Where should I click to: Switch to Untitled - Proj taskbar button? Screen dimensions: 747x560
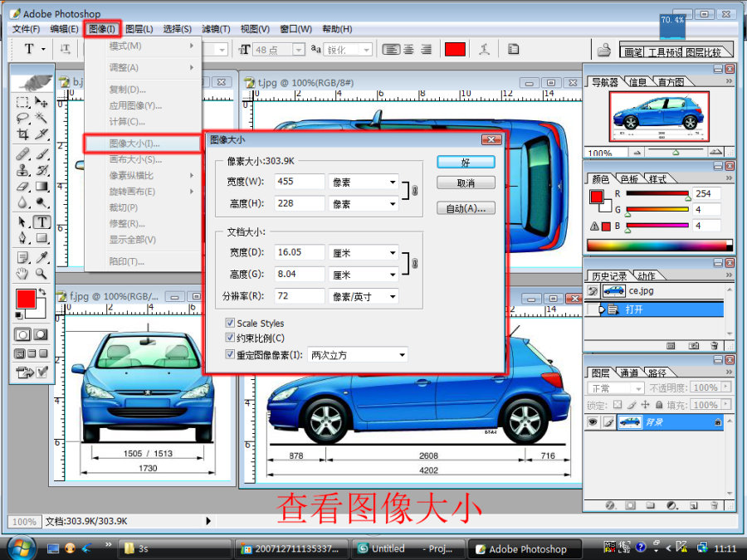(408, 548)
